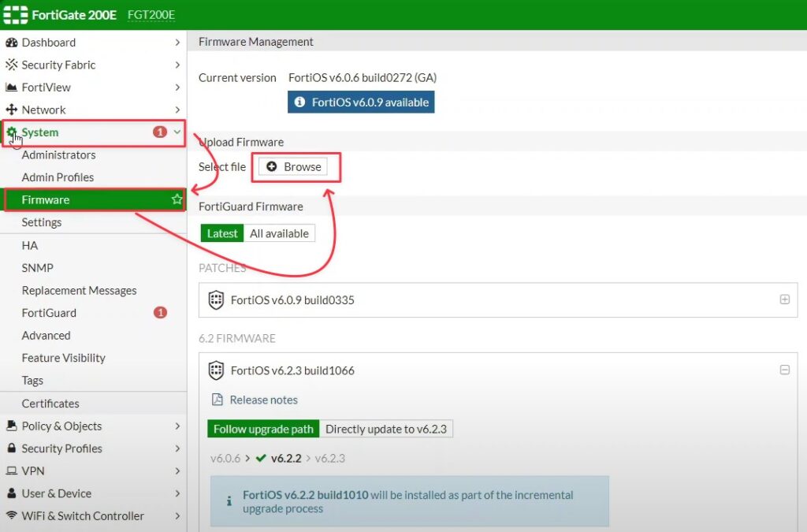Click the WiFi & Switch Controller icon

click(x=11, y=515)
